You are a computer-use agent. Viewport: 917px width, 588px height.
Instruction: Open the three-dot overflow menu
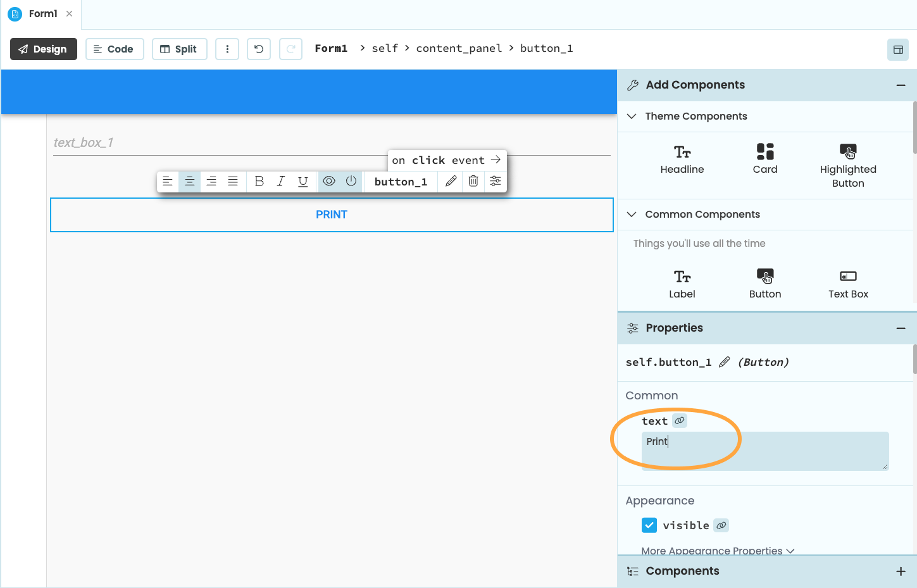click(x=227, y=49)
